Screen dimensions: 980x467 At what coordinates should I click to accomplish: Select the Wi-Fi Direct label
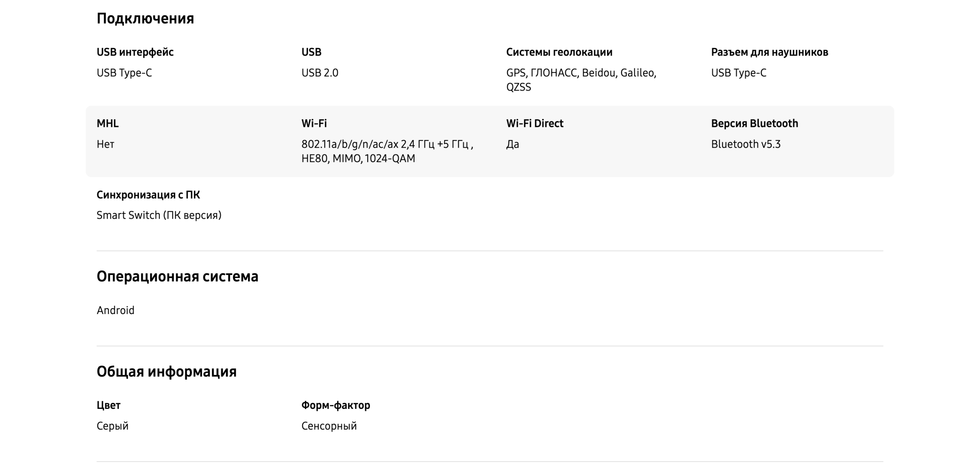[x=534, y=123]
